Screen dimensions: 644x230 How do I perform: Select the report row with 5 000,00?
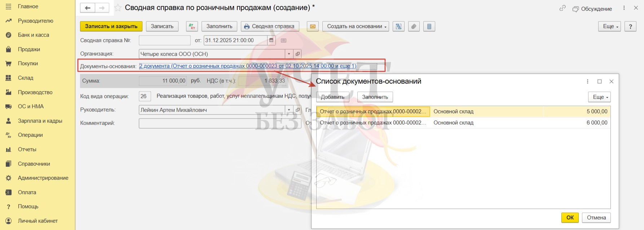pyautogui.click(x=463, y=112)
